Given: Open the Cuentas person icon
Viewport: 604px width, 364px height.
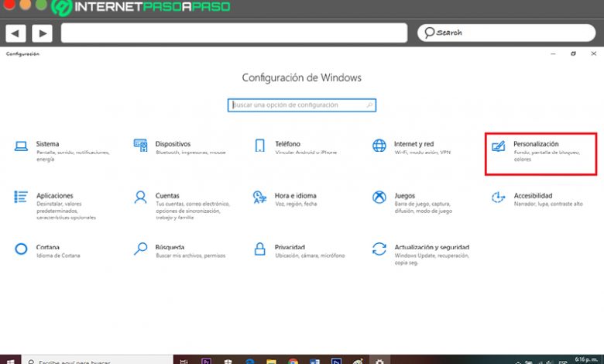Looking at the screenshot, I should [141, 197].
